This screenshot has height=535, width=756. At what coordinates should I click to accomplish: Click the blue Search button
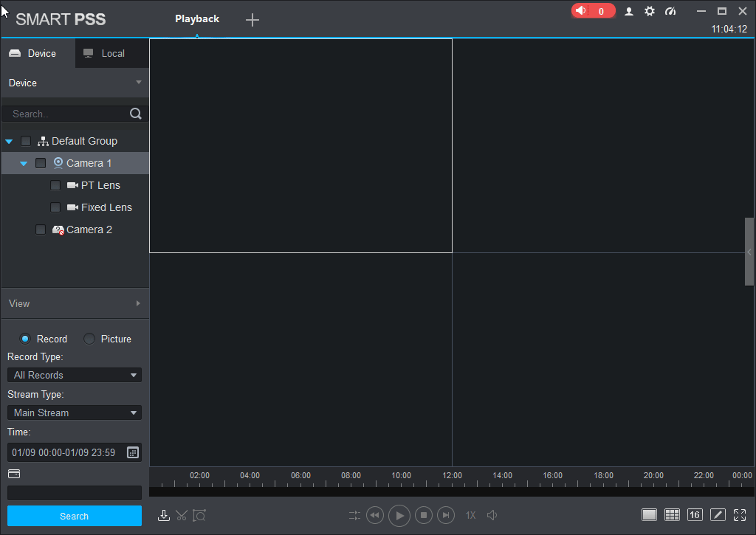[75, 517]
